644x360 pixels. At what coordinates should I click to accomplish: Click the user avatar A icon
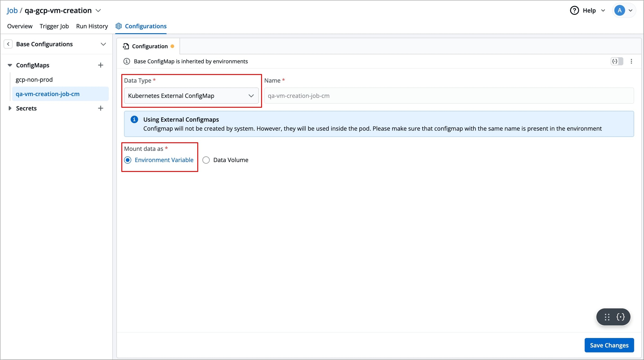point(620,10)
